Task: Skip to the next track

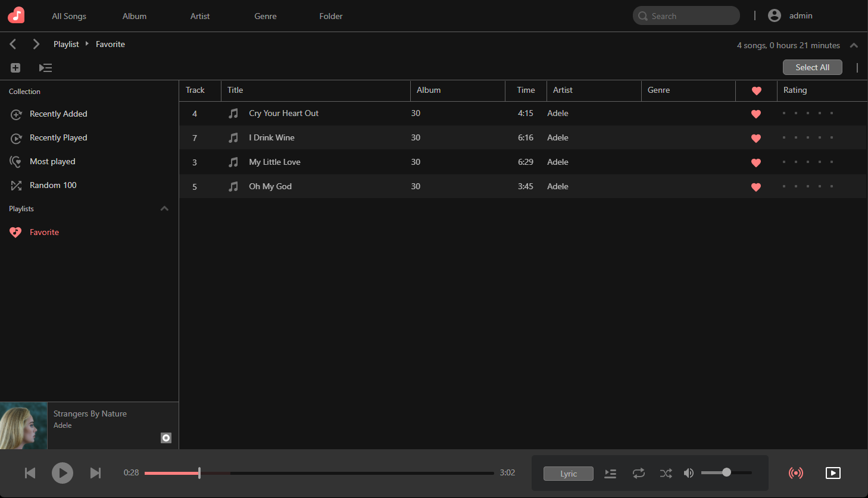Action: point(95,473)
